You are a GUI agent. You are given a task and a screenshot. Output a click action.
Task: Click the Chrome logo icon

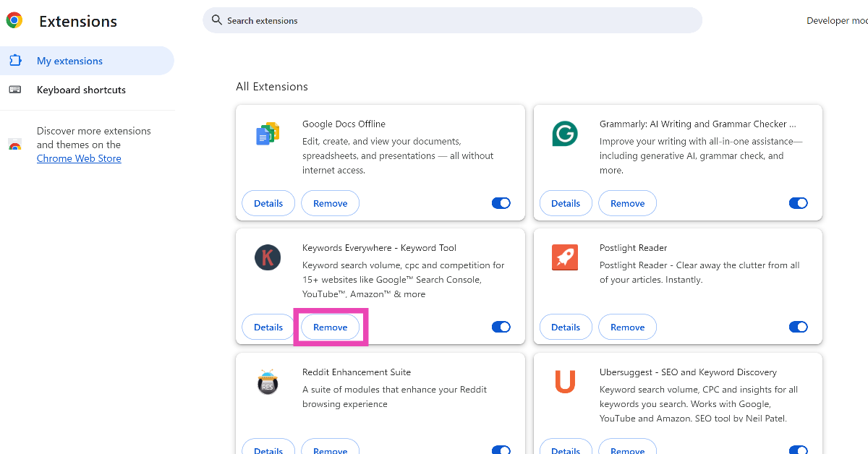click(14, 21)
